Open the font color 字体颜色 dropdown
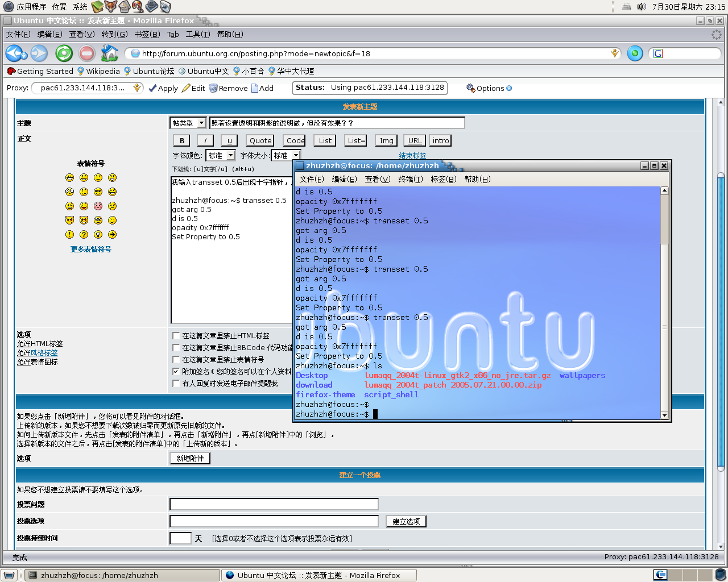This screenshot has height=582, width=728. tap(220, 155)
